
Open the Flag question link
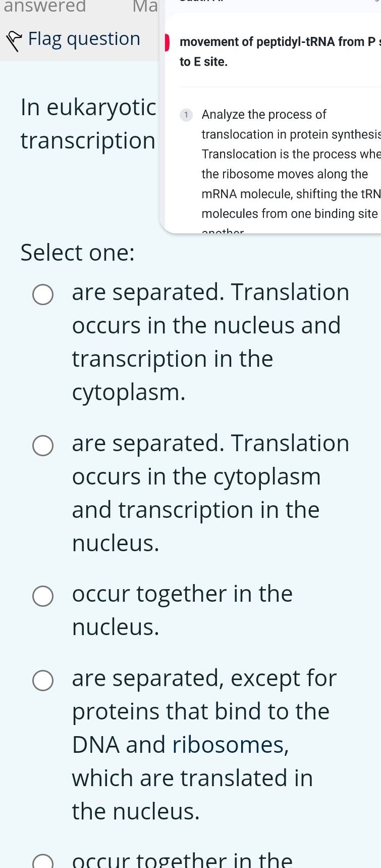click(x=84, y=39)
